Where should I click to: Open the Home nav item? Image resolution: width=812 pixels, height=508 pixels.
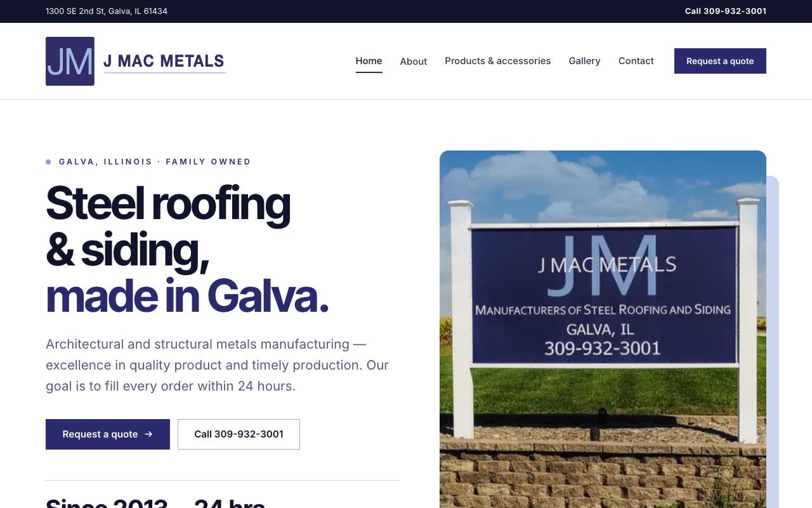[369, 61]
